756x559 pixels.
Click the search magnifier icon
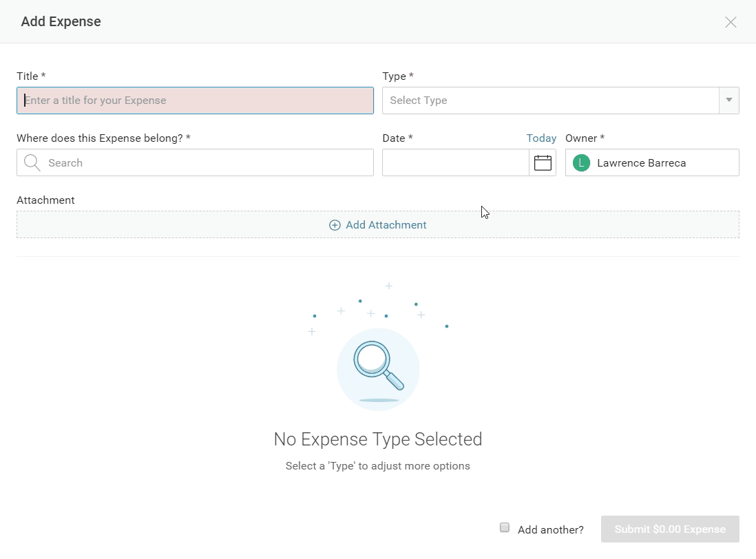click(x=32, y=163)
